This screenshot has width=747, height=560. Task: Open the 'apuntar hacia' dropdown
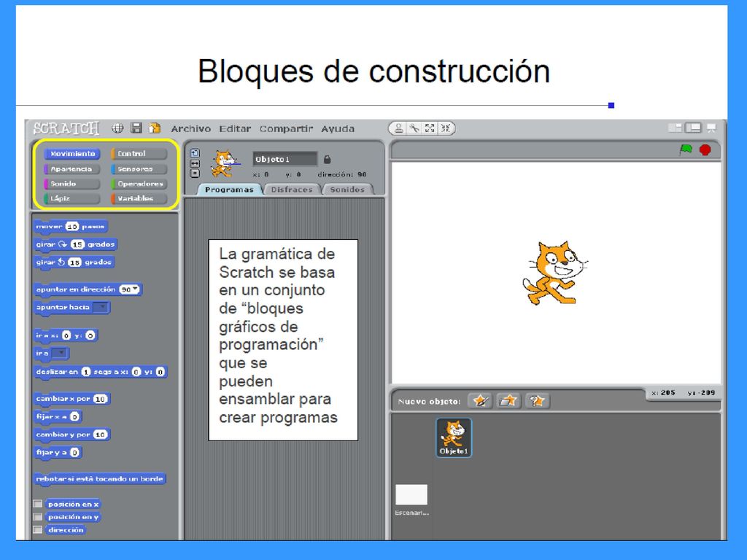[x=101, y=307]
